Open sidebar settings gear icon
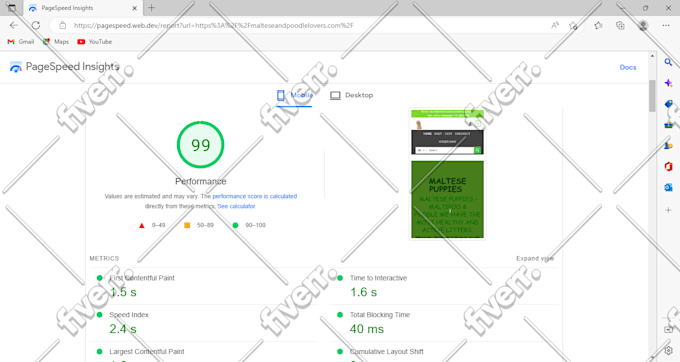The image size is (680, 362). pyautogui.click(x=668, y=350)
